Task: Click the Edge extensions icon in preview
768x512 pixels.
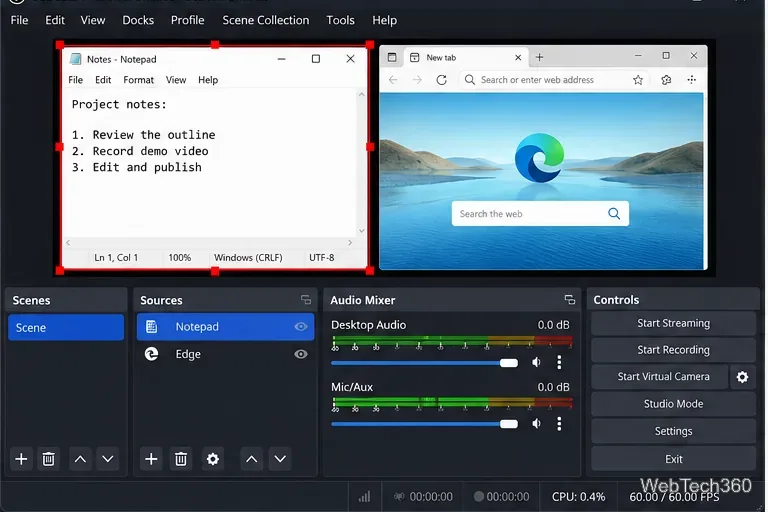Action: coord(666,80)
